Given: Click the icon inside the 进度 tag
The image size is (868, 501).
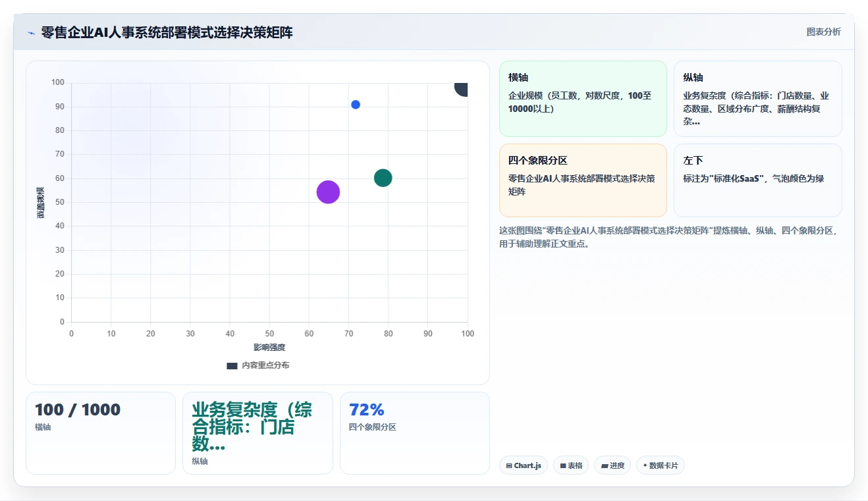Looking at the screenshot, I should (605, 465).
